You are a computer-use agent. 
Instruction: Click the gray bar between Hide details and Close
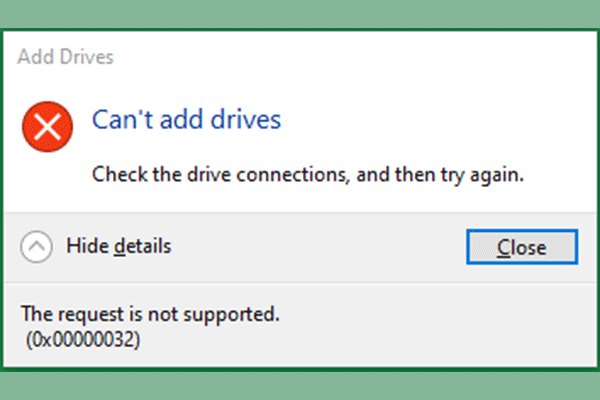click(x=320, y=246)
